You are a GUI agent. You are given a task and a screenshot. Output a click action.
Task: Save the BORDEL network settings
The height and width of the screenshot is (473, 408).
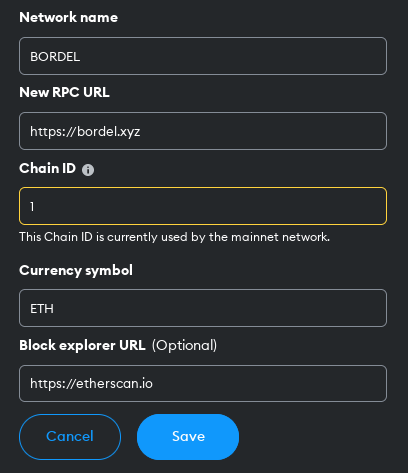tap(188, 437)
